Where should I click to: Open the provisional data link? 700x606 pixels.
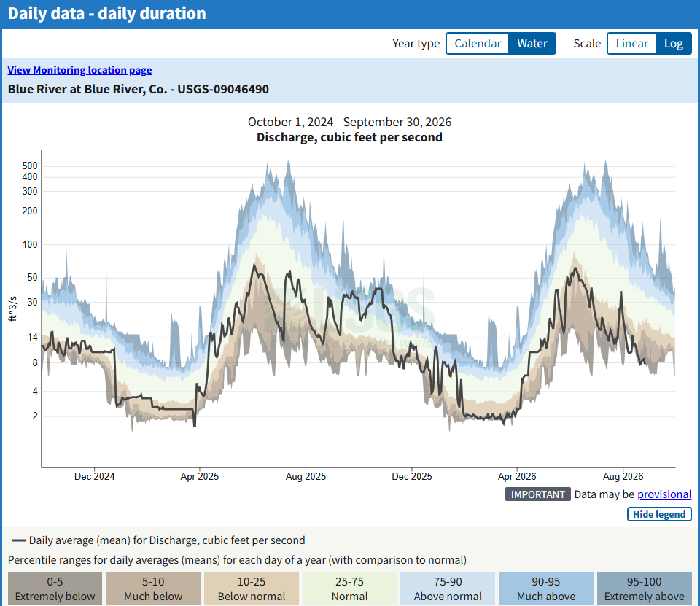tap(664, 494)
